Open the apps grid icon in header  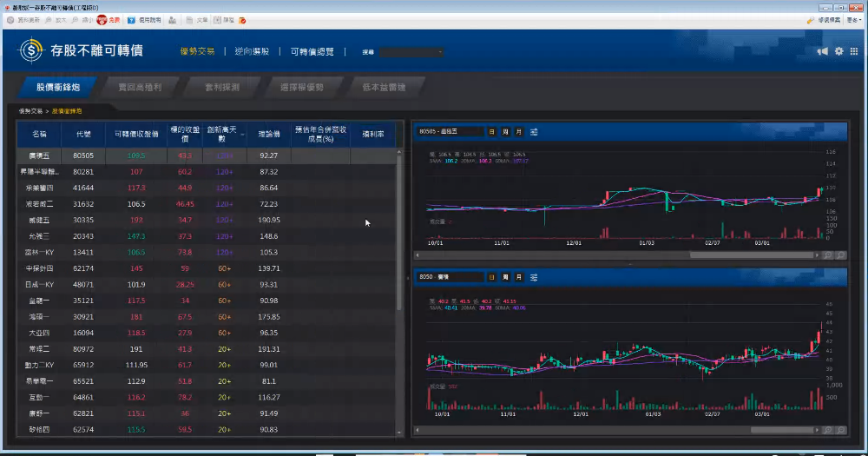855,51
